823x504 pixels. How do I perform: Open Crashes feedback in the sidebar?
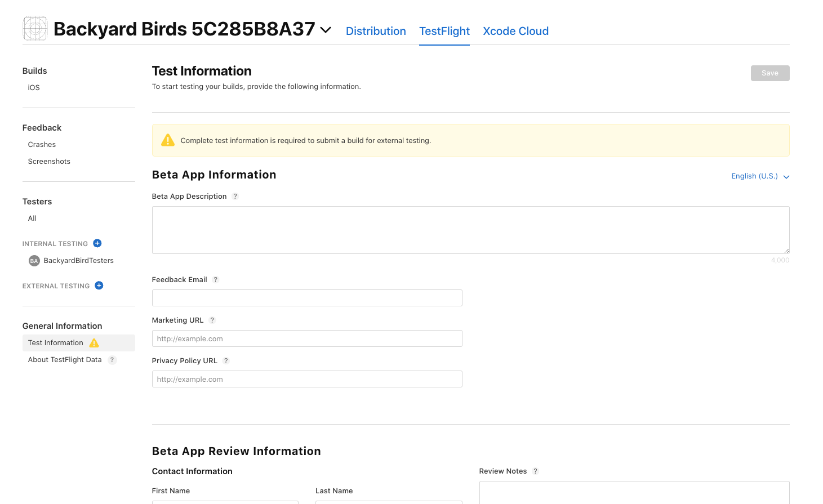[x=42, y=145]
